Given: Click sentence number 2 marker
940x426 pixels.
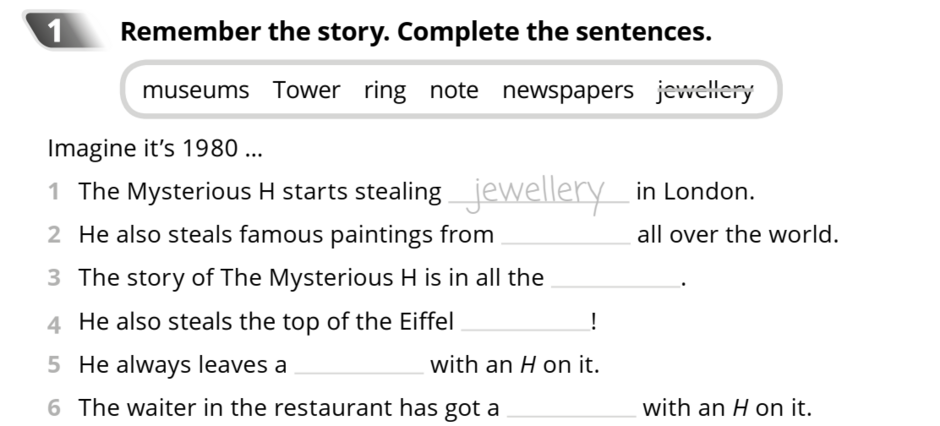Looking at the screenshot, I should [x=54, y=235].
